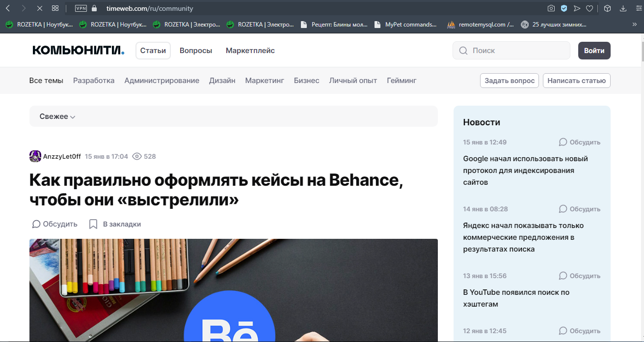Open the cube extensions icon

coord(607,8)
